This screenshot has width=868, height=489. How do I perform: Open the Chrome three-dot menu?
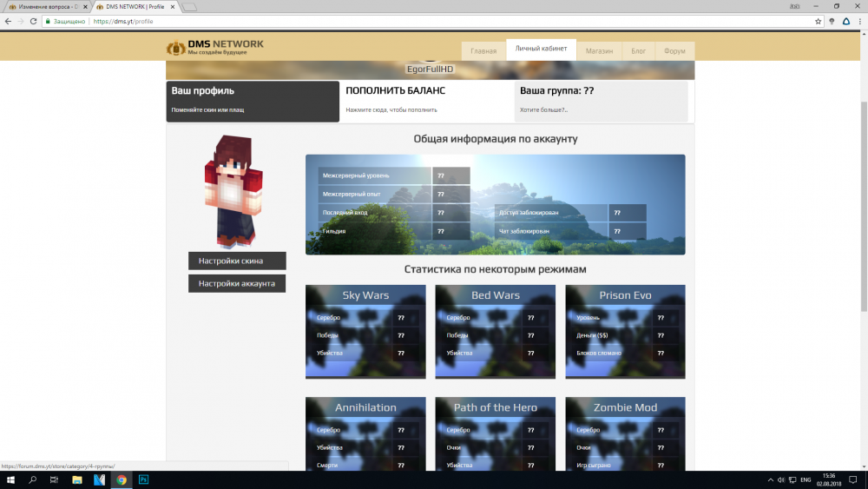coord(859,21)
